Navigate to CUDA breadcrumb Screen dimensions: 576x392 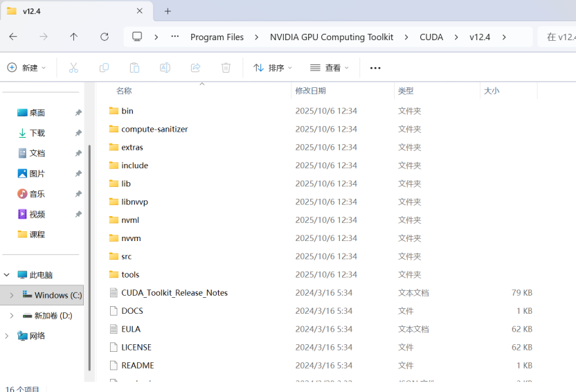431,37
